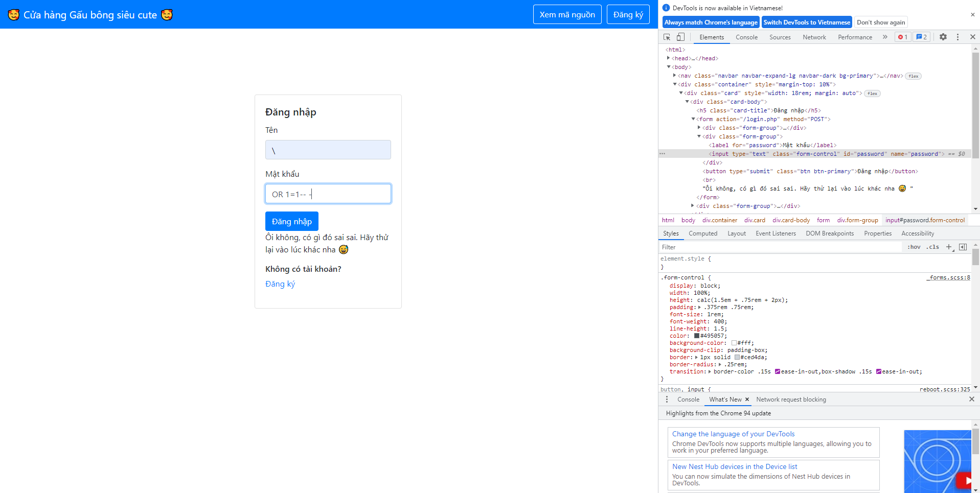Open DevTools settings gear
Screen dimensions: 980x493
[943, 37]
